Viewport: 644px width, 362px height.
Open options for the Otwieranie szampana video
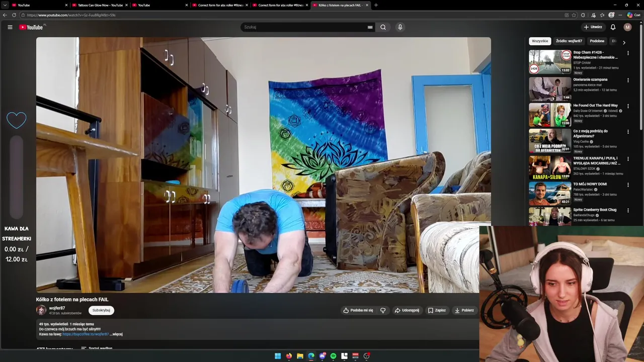click(x=628, y=80)
